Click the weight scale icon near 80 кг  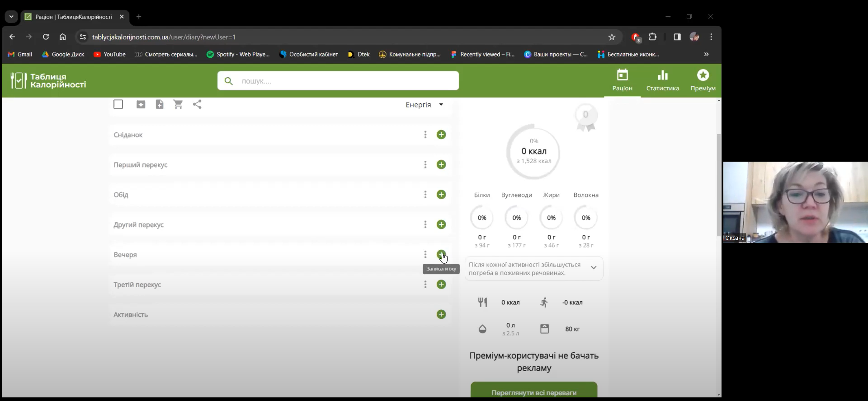544,329
